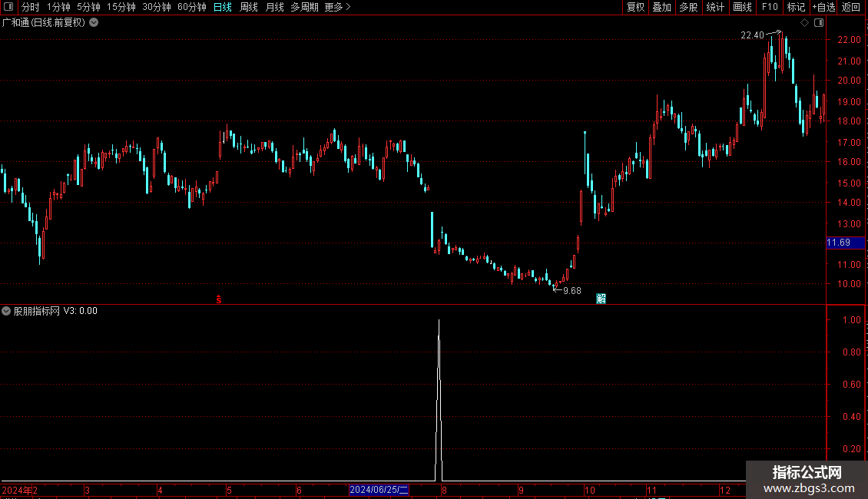
Task: Click the 22.00 price axis label
Action: click(849, 40)
